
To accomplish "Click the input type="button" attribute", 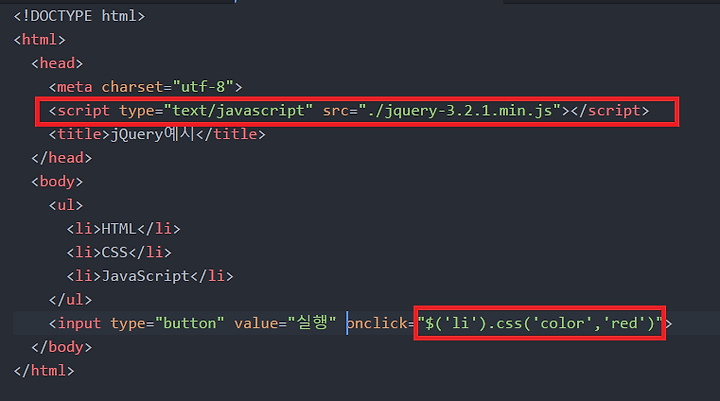I will pyautogui.click(x=167, y=323).
